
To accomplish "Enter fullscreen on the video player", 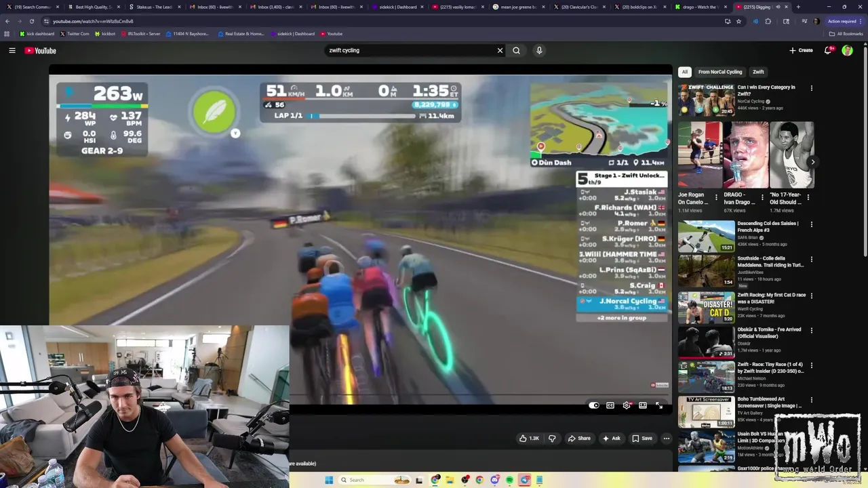I will coord(659,405).
